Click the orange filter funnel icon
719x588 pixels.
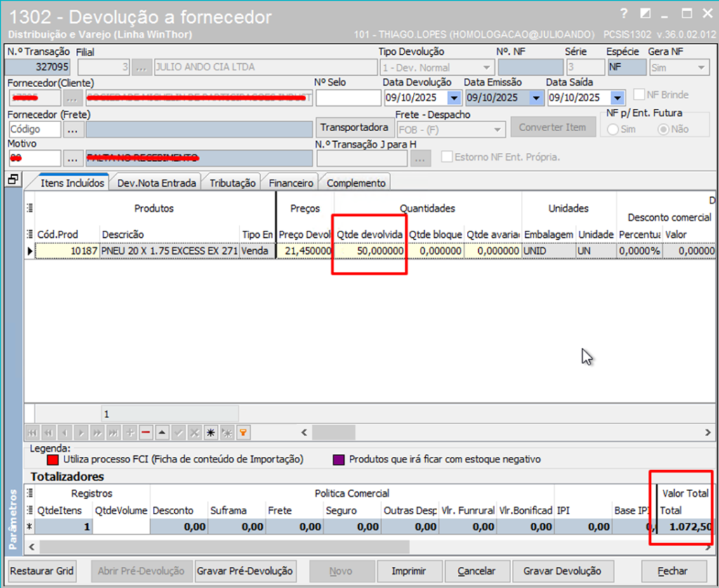click(x=244, y=432)
